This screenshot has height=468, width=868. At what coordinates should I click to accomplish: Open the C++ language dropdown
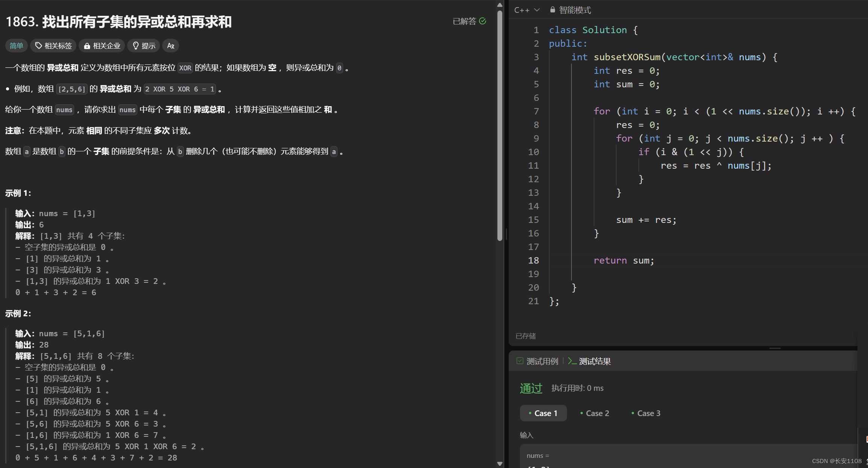[522, 10]
